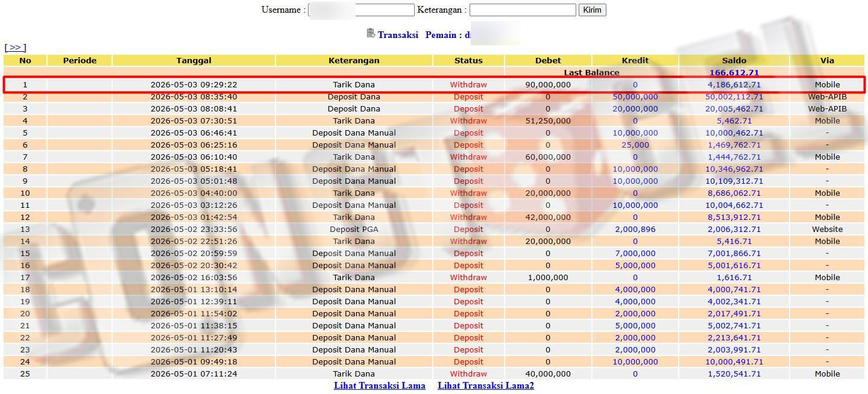
Task: Click the credit amount 20,000,000
Action: 635,108
